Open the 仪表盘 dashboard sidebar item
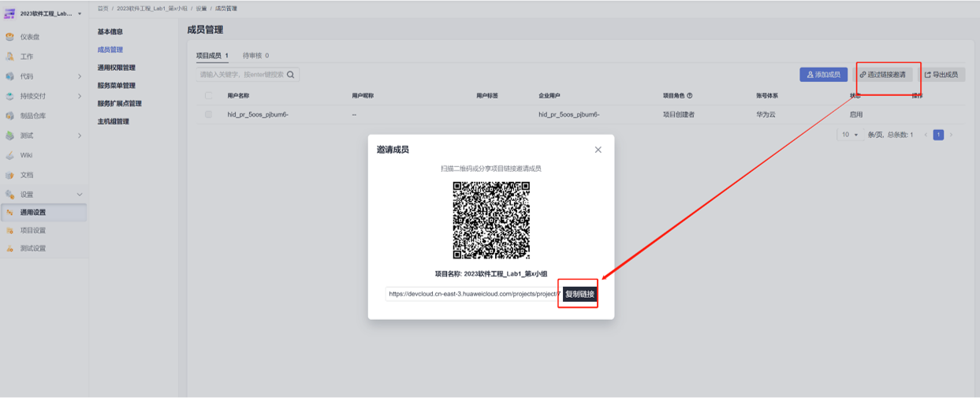This screenshot has height=398, width=980. (30, 37)
